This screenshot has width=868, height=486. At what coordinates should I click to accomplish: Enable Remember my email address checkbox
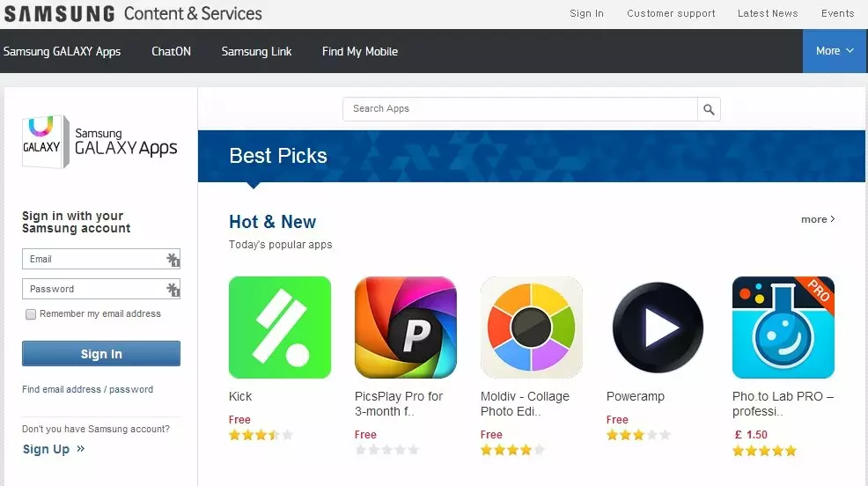[x=31, y=314]
